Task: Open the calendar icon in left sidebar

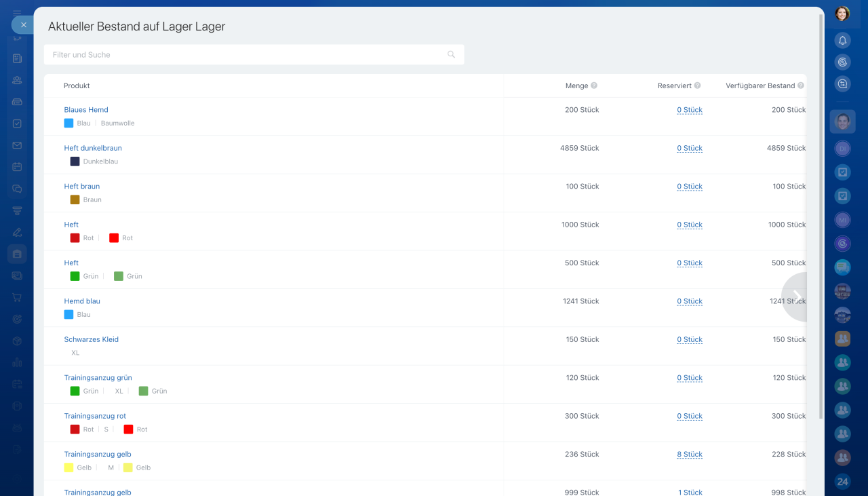Action: click(17, 167)
